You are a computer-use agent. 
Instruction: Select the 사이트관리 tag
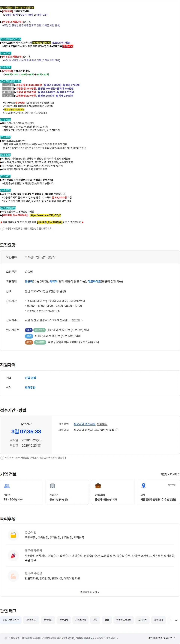pos(80,620)
